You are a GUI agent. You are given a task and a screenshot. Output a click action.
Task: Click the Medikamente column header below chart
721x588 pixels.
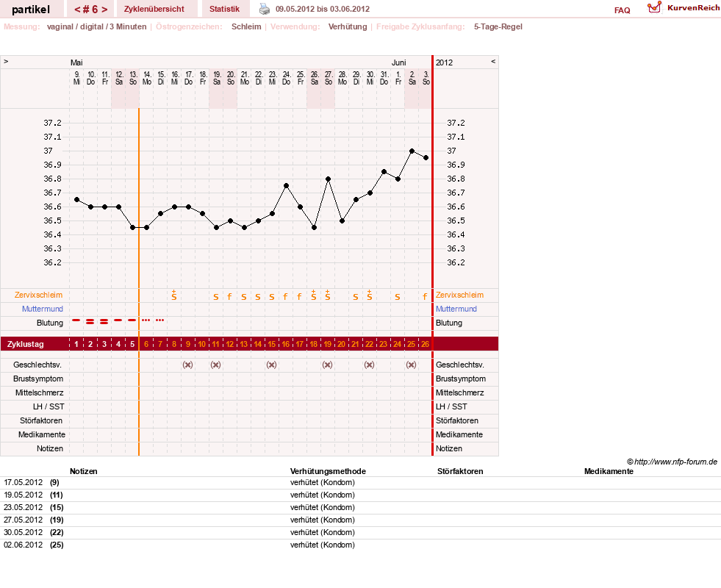point(609,471)
